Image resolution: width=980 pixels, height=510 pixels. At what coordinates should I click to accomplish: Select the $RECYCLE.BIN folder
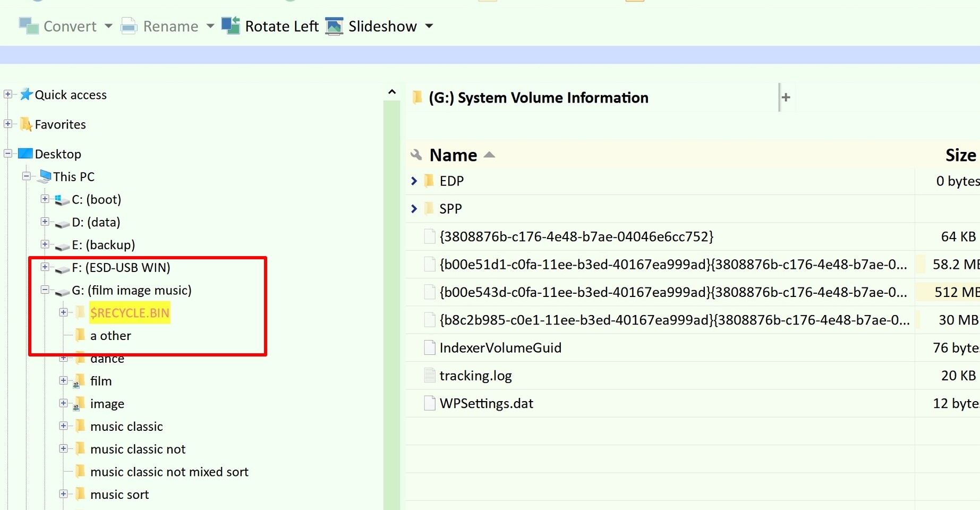click(130, 313)
